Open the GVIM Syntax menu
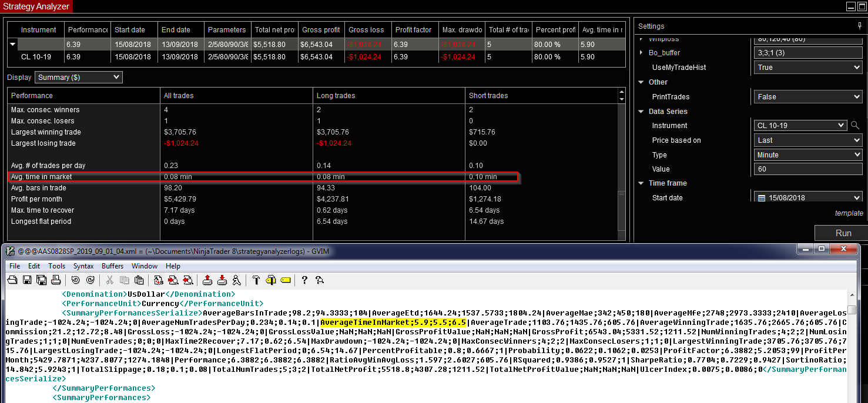 tap(83, 266)
